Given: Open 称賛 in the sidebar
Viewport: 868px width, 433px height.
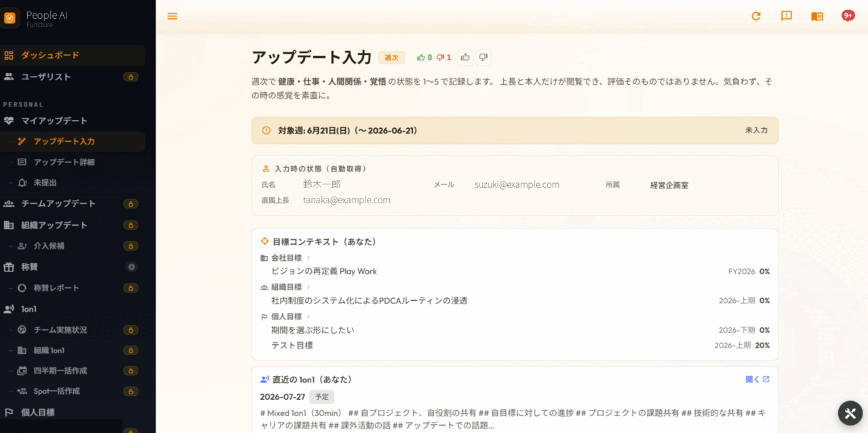Looking at the screenshot, I should 73,267.
